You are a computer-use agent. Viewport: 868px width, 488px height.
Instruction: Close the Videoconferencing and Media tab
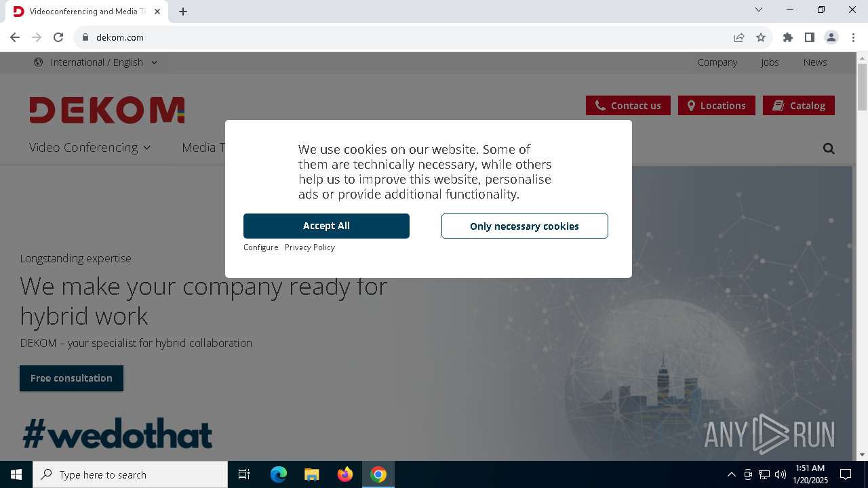click(157, 12)
